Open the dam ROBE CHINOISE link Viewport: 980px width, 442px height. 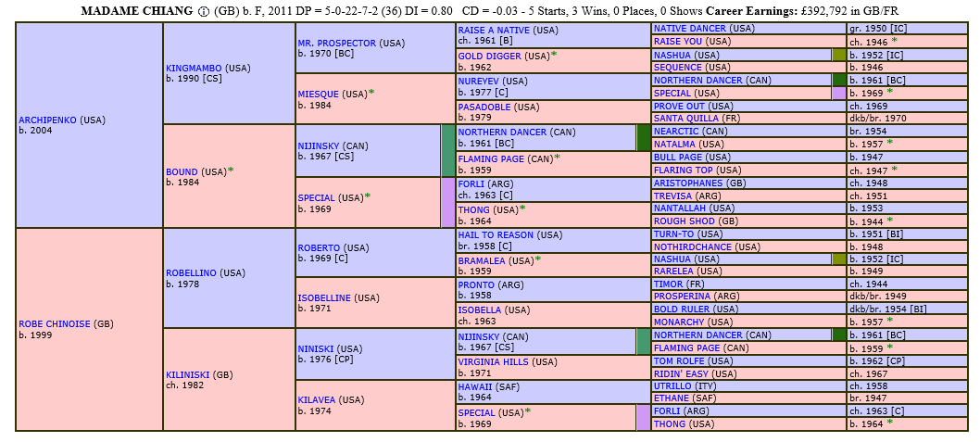coord(54,323)
